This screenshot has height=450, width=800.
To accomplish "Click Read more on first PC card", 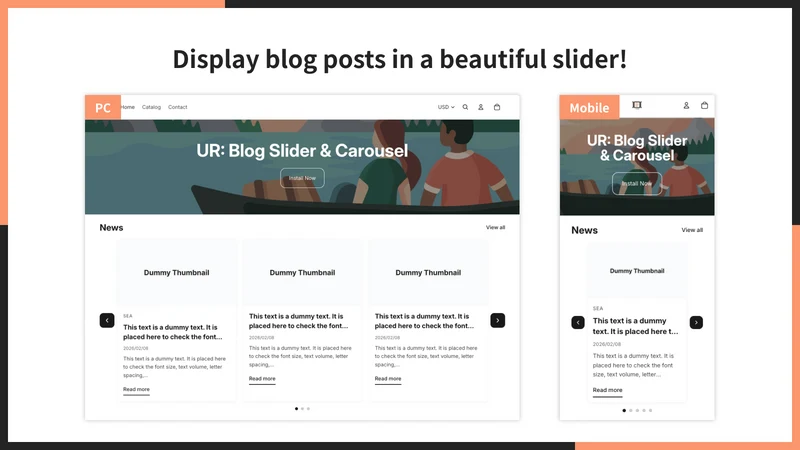I will [136, 389].
